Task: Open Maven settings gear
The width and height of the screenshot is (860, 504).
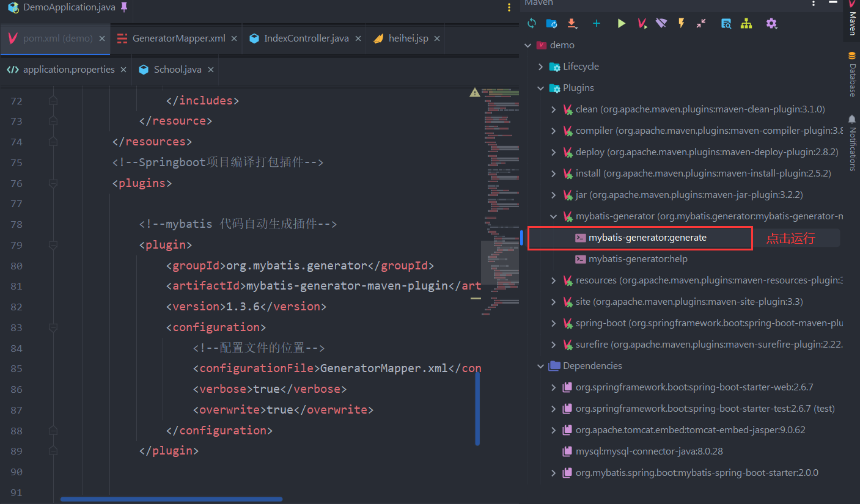Action: (771, 24)
